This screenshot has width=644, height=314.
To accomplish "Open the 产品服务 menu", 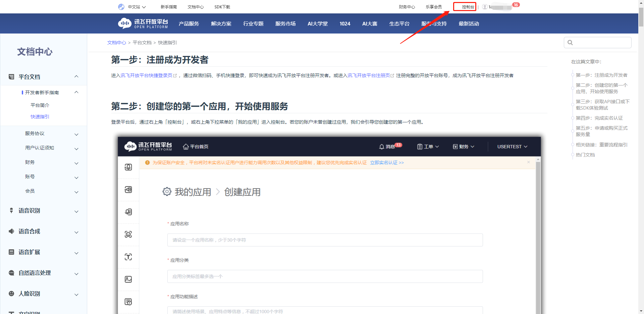I will (189, 23).
